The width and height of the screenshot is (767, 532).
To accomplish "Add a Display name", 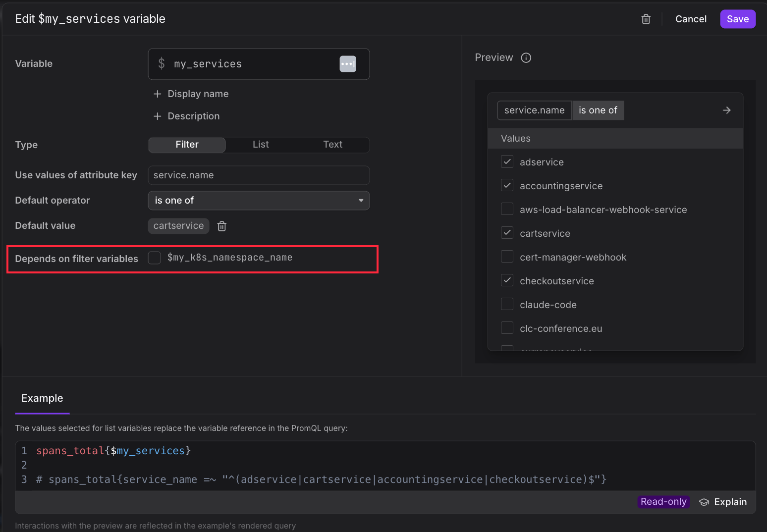I will (x=191, y=94).
